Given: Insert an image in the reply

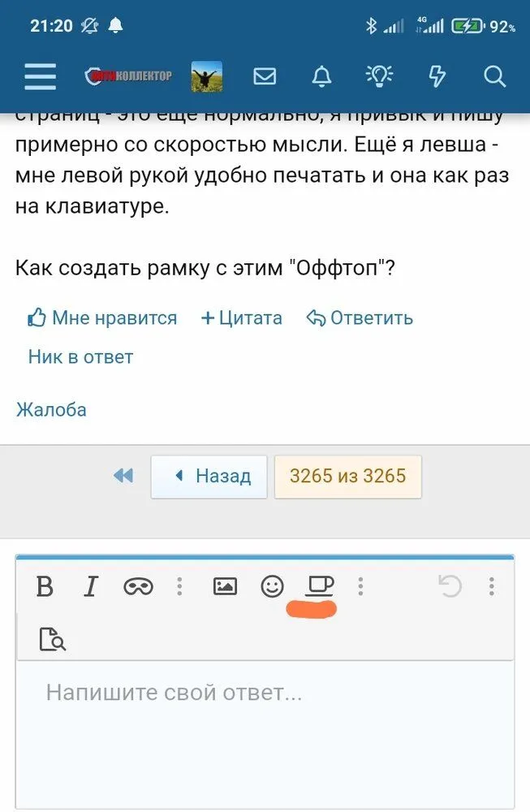Looking at the screenshot, I should click(x=225, y=586).
